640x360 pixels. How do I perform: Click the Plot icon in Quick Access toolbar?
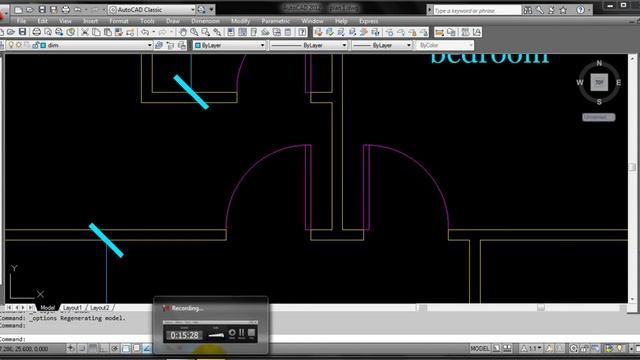coord(65,9)
